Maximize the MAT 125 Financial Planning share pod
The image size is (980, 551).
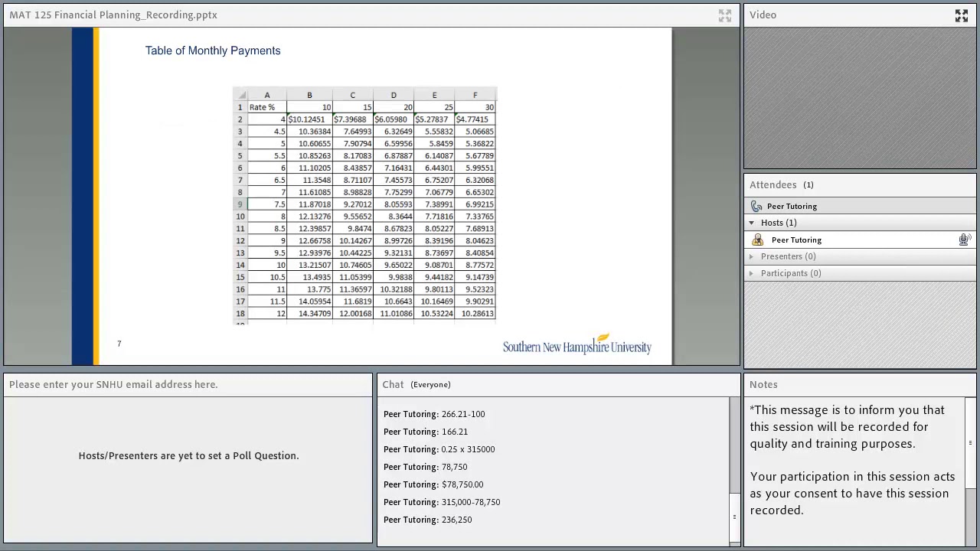click(x=724, y=15)
